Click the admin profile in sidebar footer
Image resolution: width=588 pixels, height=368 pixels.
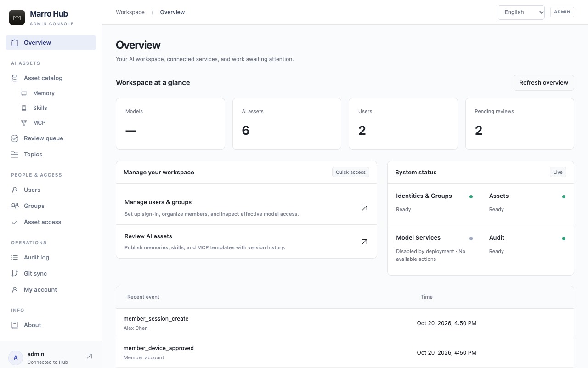point(51,357)
